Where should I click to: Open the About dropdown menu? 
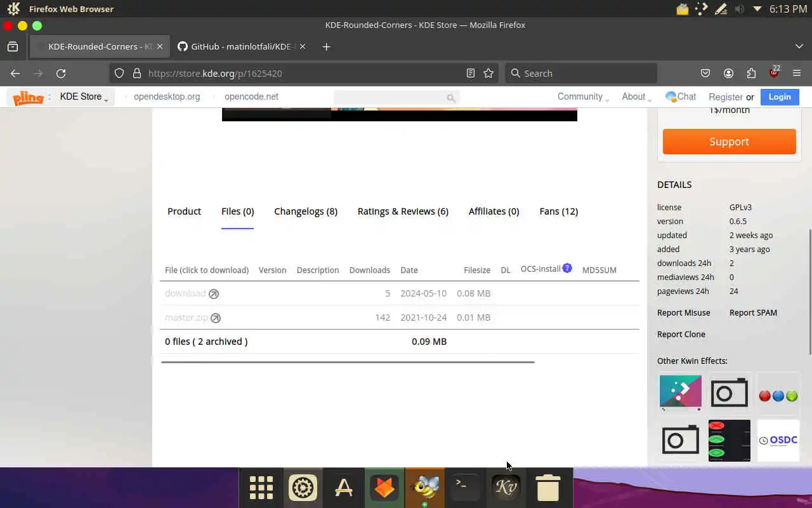tap(636, 97)
